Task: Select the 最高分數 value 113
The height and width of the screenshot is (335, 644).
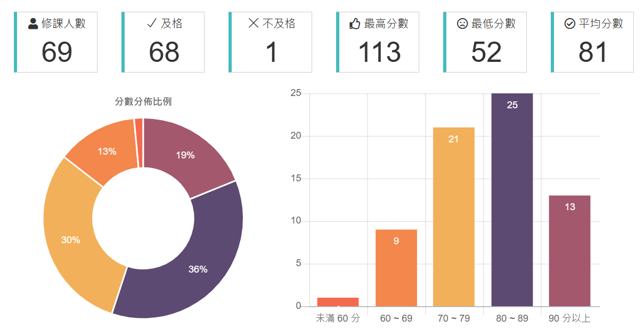Action: [379, 52]
